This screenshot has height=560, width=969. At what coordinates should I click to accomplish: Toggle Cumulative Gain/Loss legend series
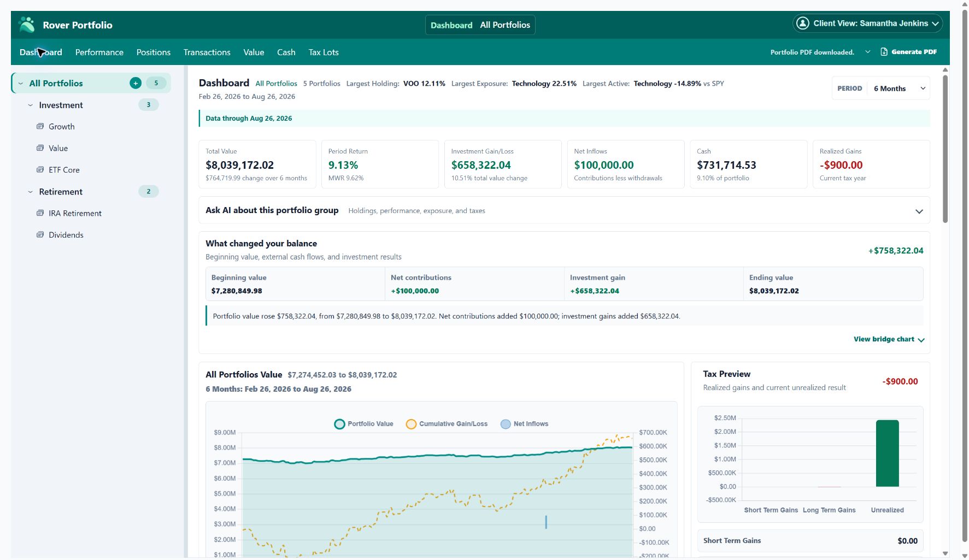447,424
